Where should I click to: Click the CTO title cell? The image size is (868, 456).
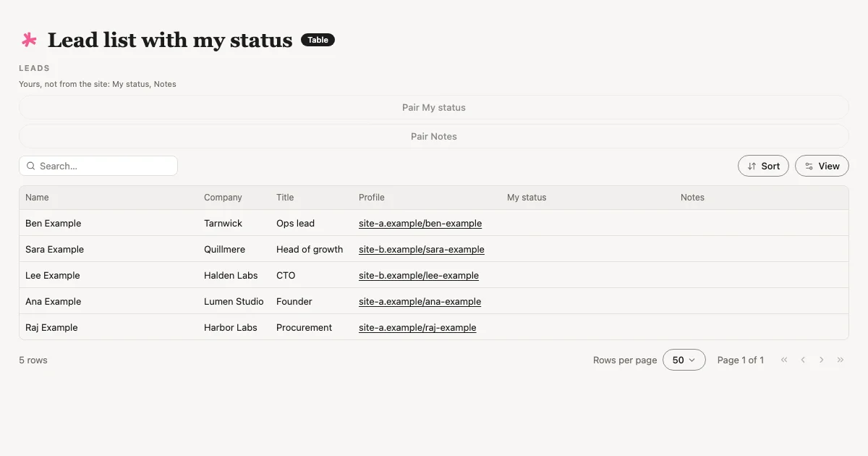pos(286,275)
